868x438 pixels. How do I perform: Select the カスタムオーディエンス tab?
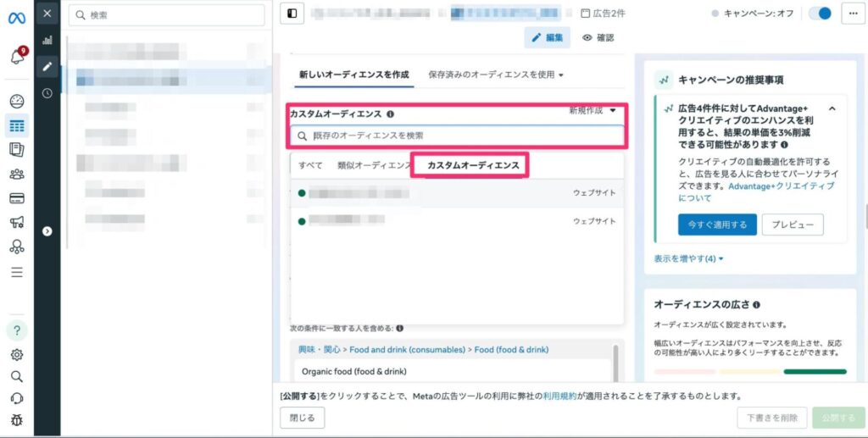(472, 165)
